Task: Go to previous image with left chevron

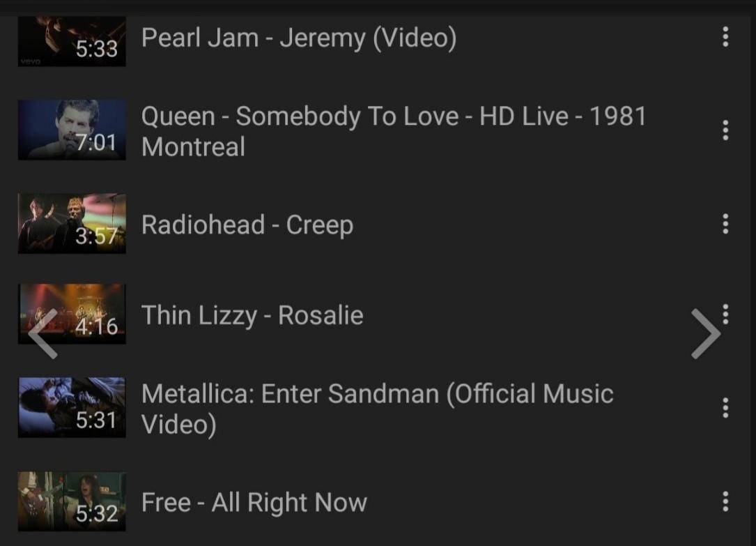Action: (x=43, y=334)
